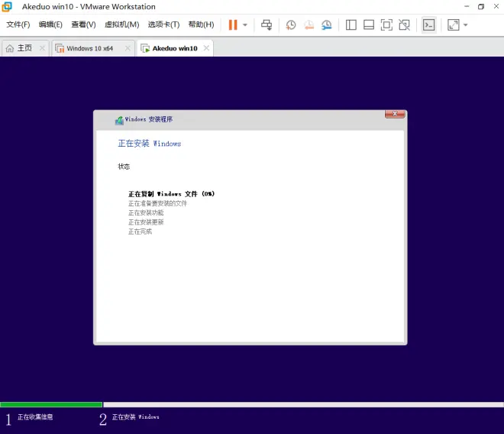Image resolution: width=504 pixels, height=434 pixels.
Task: Expand the stretch display dropdown arrow
Action: [465, 24]
